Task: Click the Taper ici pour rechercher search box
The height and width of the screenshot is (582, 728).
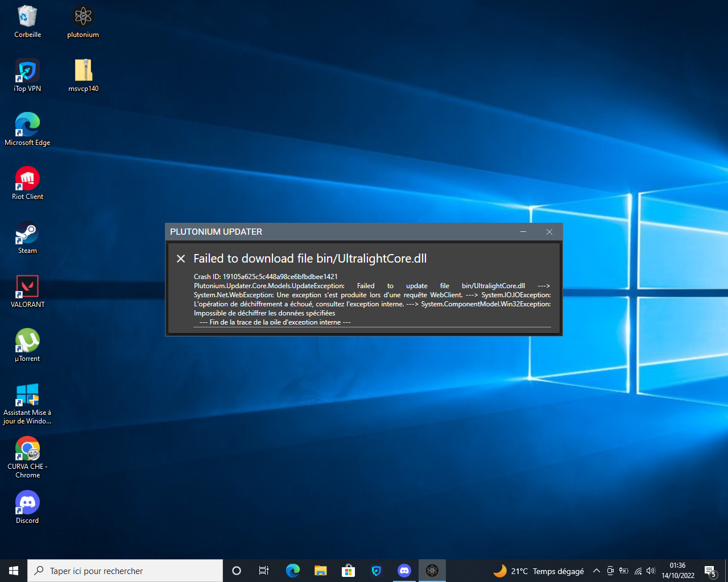Action: tap(125, 571)
